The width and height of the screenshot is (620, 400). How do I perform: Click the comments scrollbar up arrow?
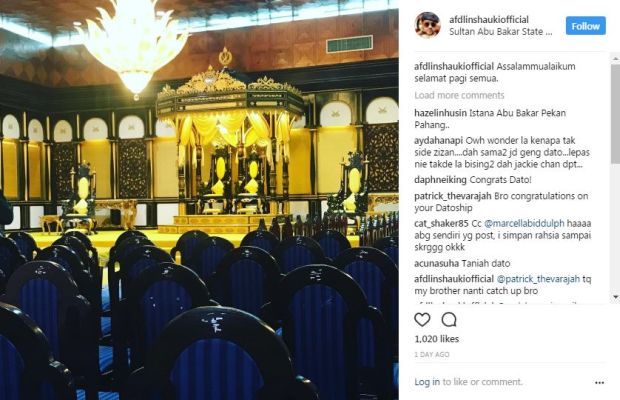pyautogui.click(x=616, y=58)
